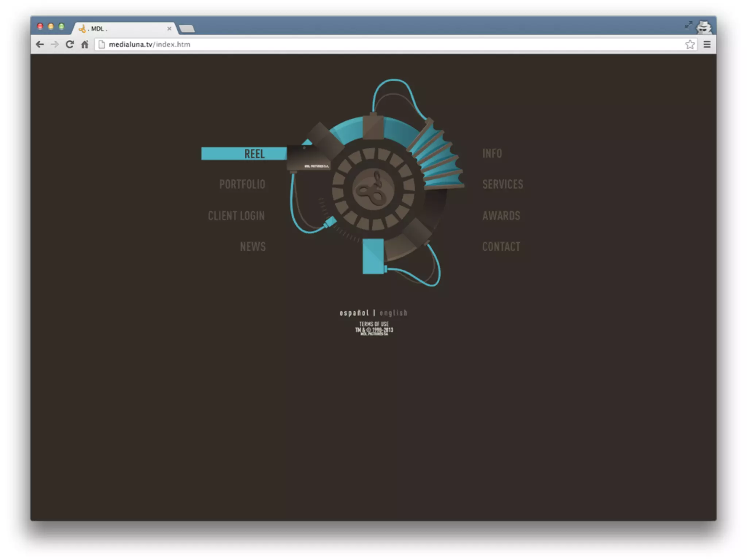Screen dimensions: 747x560
Task: Open the CLIENT LOGIN page
Action: (x=236, y=216)
